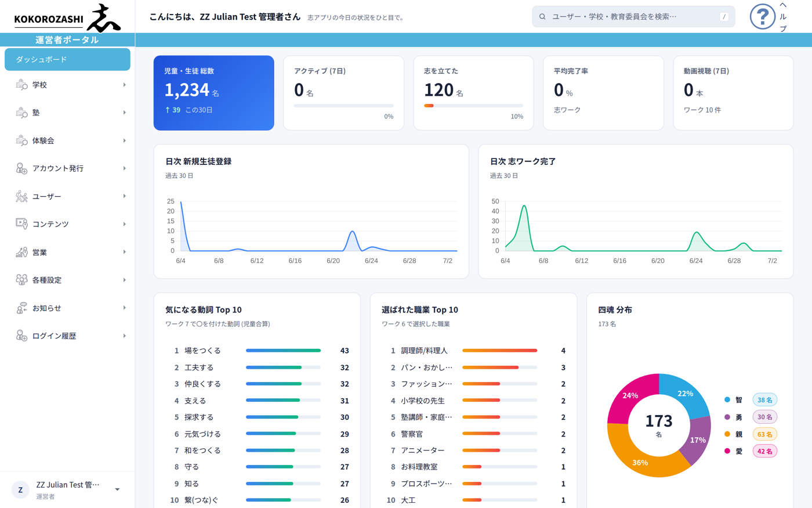Image resolution: width=812 pixels, height=508 pixels.
Task: Click the 63名 badge
Action: (x=764, y=434)
